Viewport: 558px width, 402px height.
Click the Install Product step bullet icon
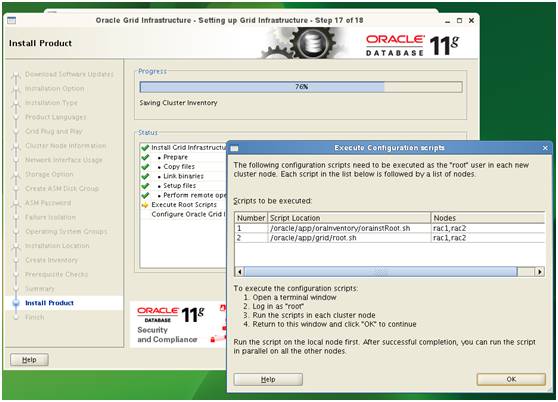tap(16, 303)
